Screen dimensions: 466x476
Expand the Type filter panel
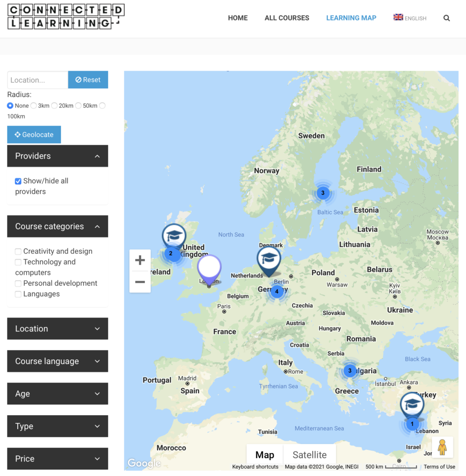point(58,426)
